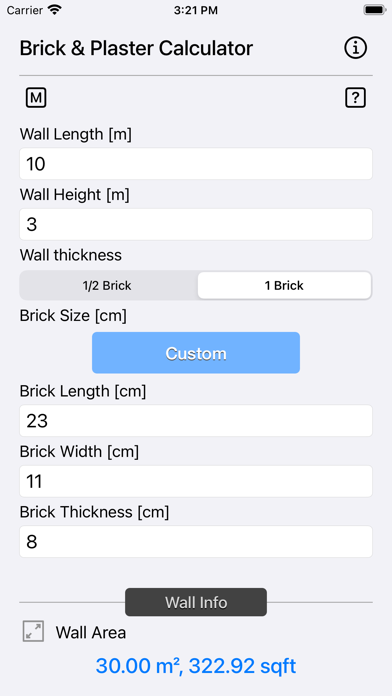Open the question mark help icon
The width and height of the screenshot is (392, 696).
tap(355, 98)
